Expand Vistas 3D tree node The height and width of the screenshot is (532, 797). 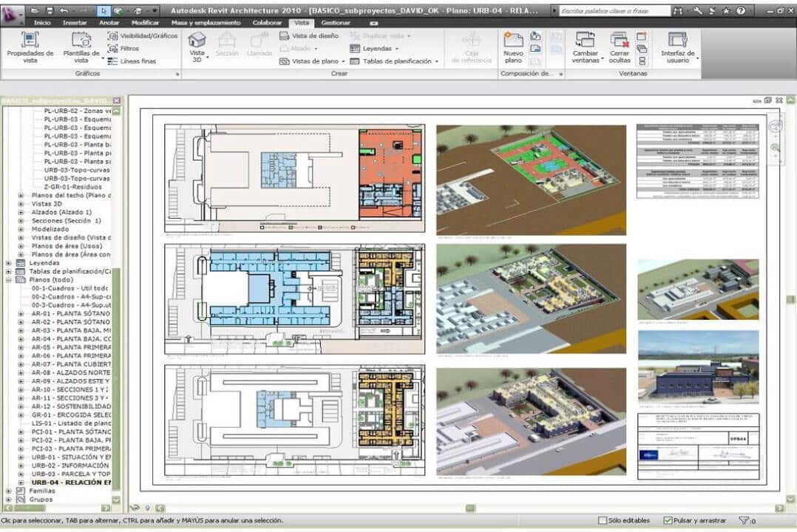(21, 204)
